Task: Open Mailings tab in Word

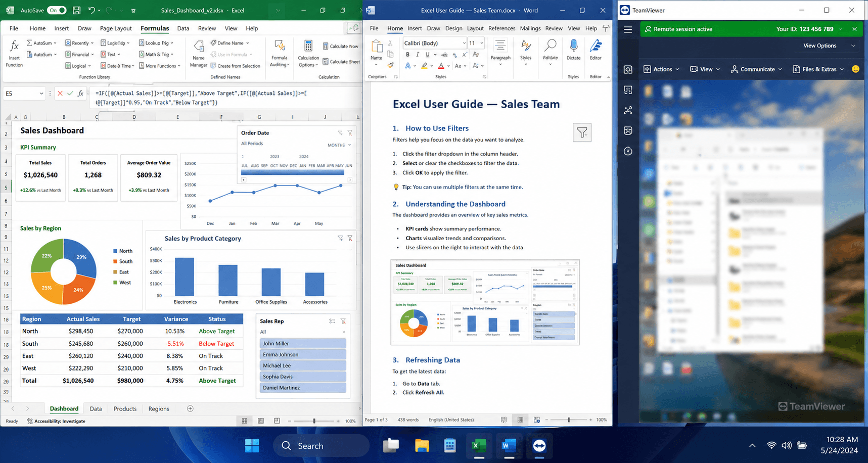Action: pos(530,28)
